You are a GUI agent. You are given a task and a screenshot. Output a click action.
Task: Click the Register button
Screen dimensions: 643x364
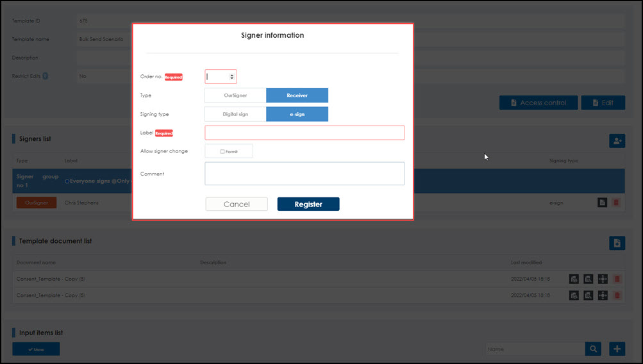(308, 204)
